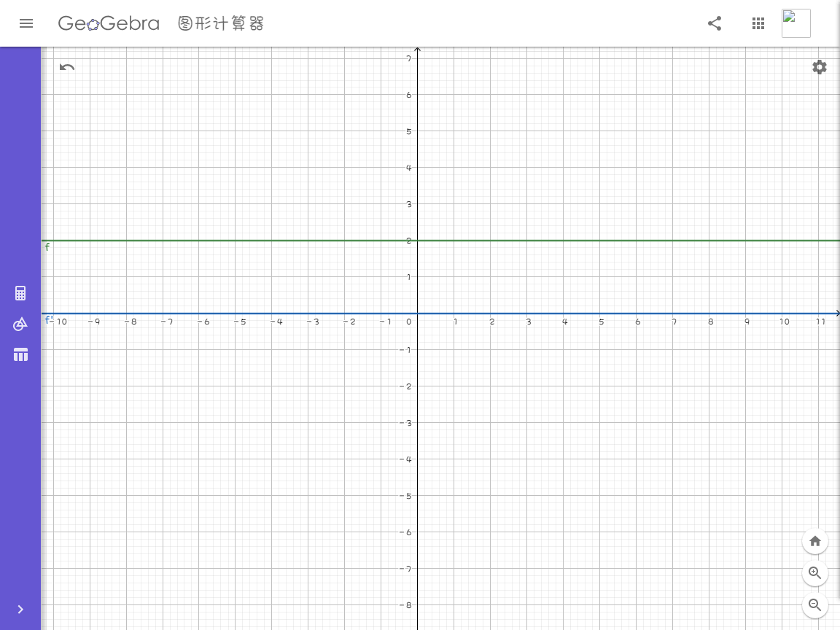Click the origin label 0
Viewport: 840px width, 630px height.
click(x=409, y=322)
